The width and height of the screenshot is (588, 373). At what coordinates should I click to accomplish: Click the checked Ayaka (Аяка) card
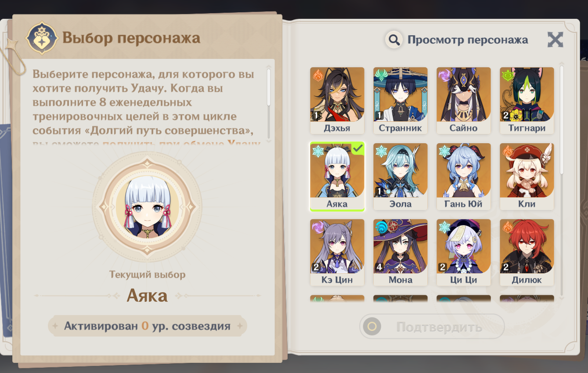point(337,177)
